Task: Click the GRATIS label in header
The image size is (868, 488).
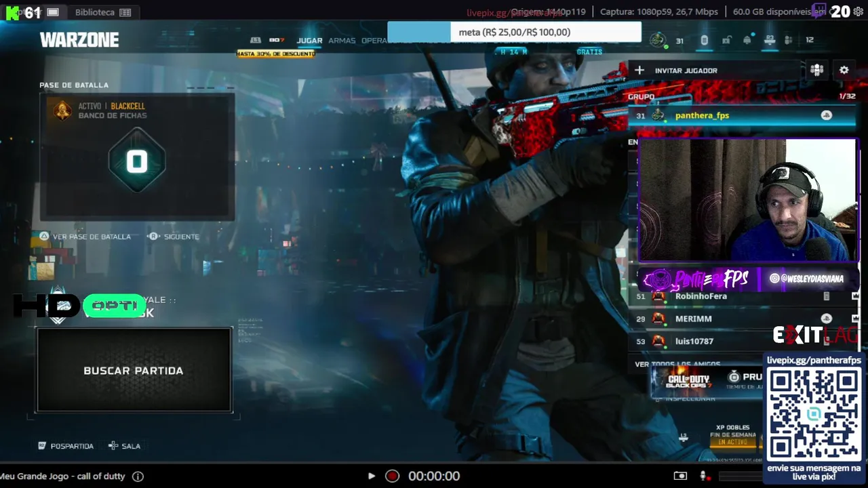Action: (589, 52)
